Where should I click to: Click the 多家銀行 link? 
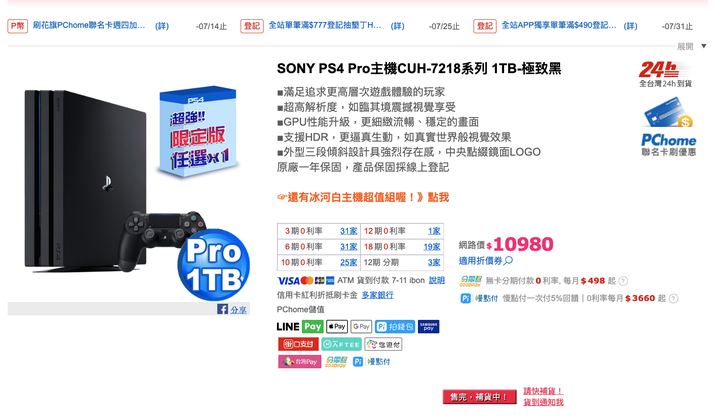pos(377,295)
